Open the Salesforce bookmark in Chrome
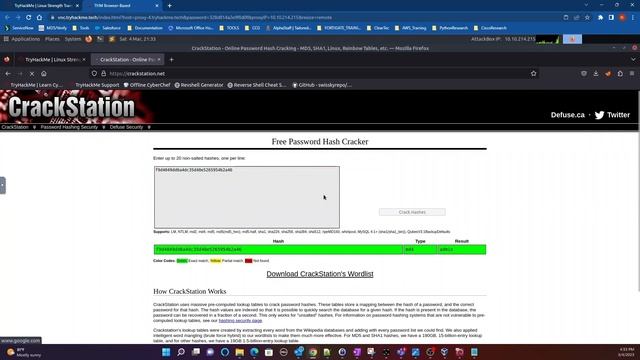This screenshot has height=360, width=640. click(x=108, y=28)
